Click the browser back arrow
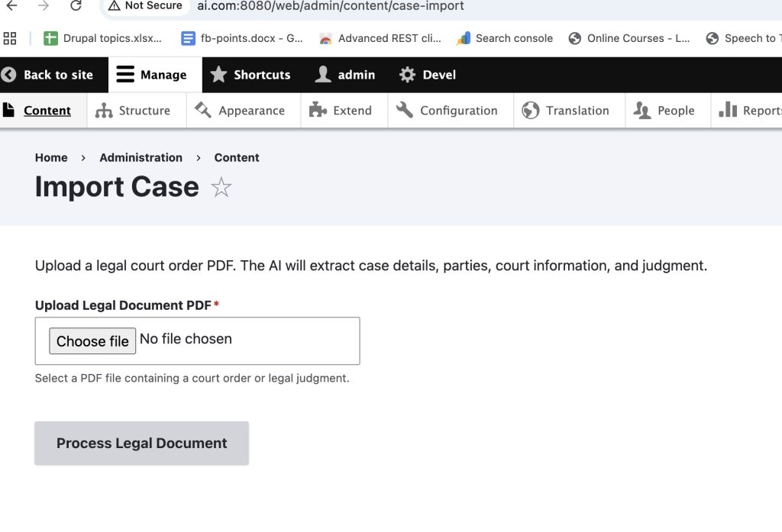This screenshot has width=782, height=532. [11, 6]
